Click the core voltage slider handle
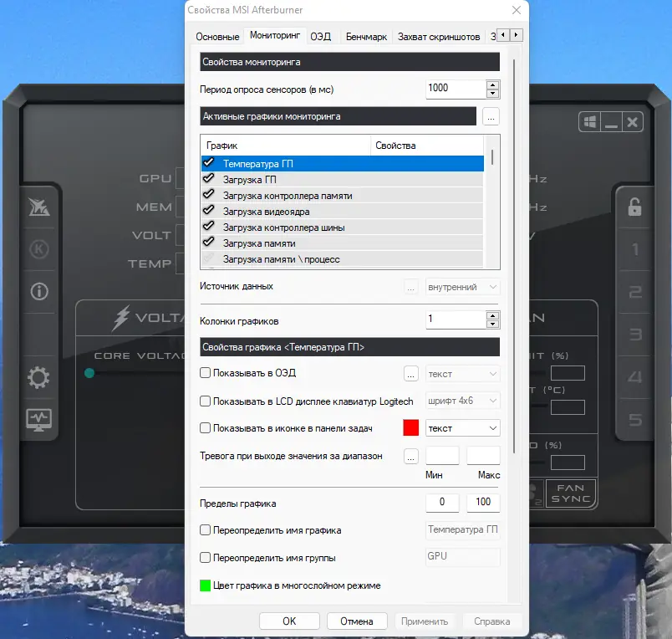The height and width of the screenshot is (639, 672). tap(89, 373)
